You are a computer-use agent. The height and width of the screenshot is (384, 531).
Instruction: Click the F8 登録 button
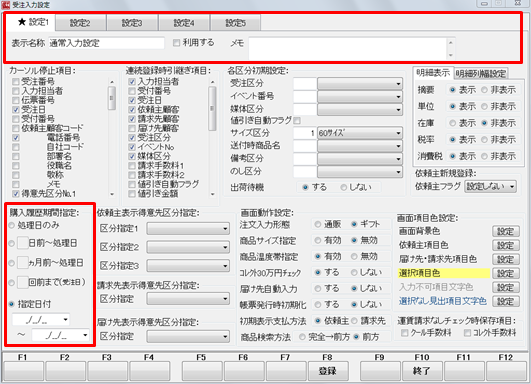coord(328,371)
